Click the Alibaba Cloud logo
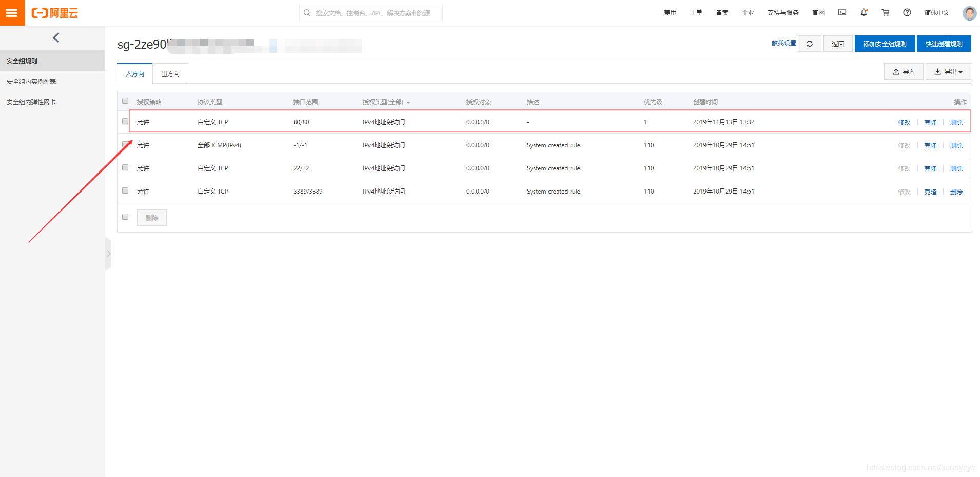This screenshot has width=980, height=477. coord(55,13)
